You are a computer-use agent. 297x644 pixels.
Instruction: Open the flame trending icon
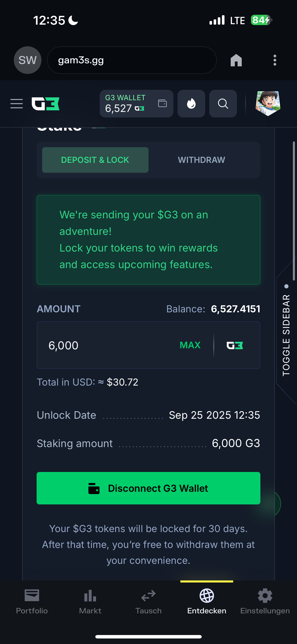pyautogui.click(x=191, y=103)
